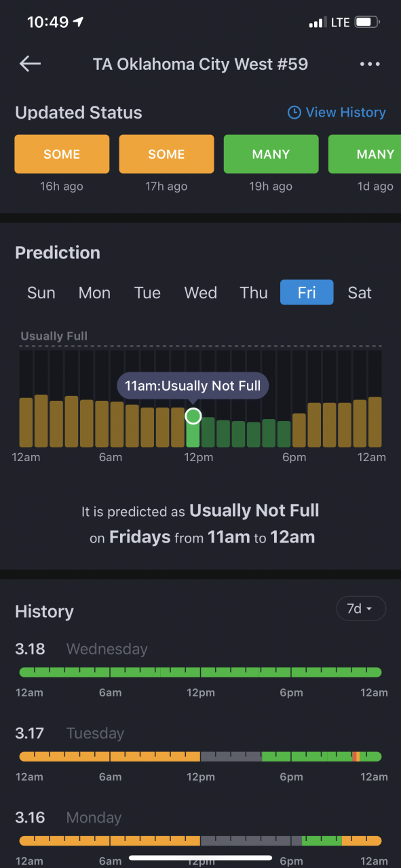Tap the circular marker on the chart

pos(193,416)
